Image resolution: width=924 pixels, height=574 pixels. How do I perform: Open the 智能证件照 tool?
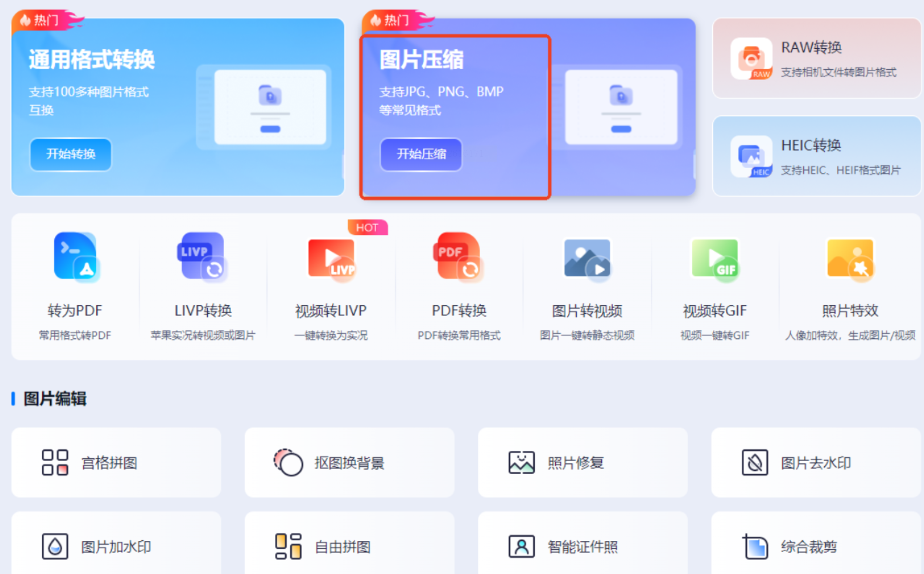click(583, 546)
